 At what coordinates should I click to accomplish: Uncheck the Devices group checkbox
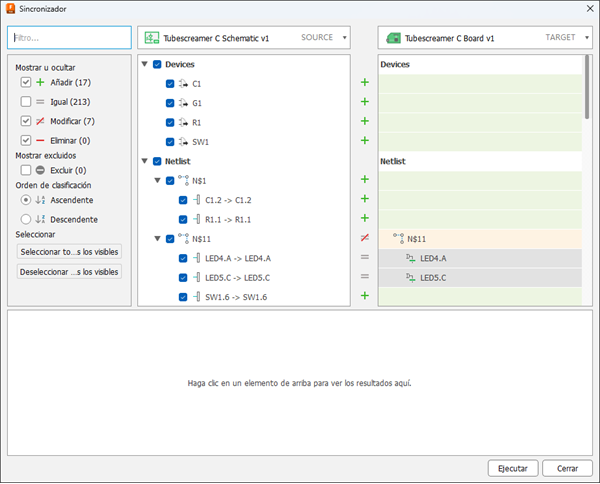(157, 64)
